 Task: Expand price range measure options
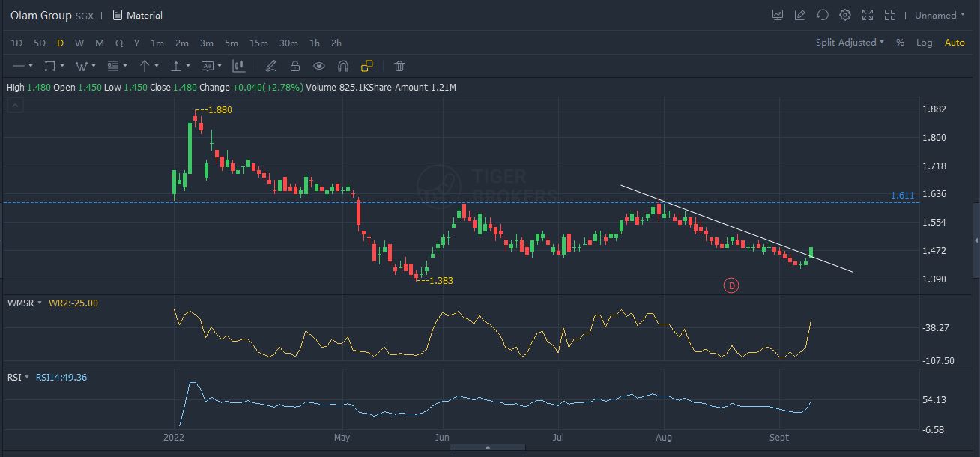click(x=187, y=66)
